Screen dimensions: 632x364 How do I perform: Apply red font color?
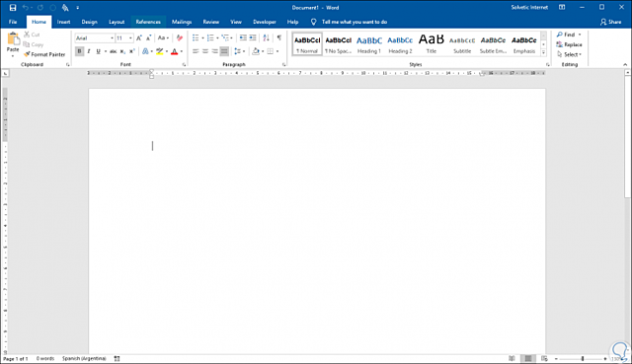coord(174,51)
